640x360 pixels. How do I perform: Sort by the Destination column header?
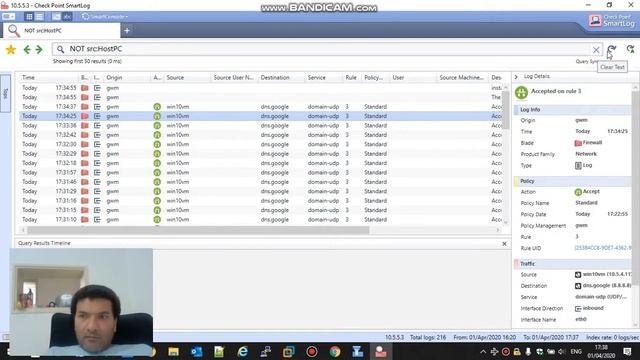coord(282,78)
